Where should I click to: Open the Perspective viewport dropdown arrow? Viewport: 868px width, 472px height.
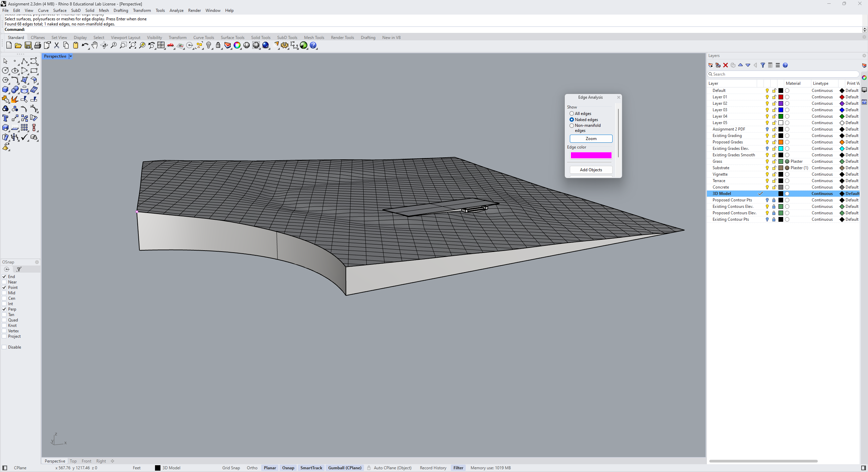71,56
